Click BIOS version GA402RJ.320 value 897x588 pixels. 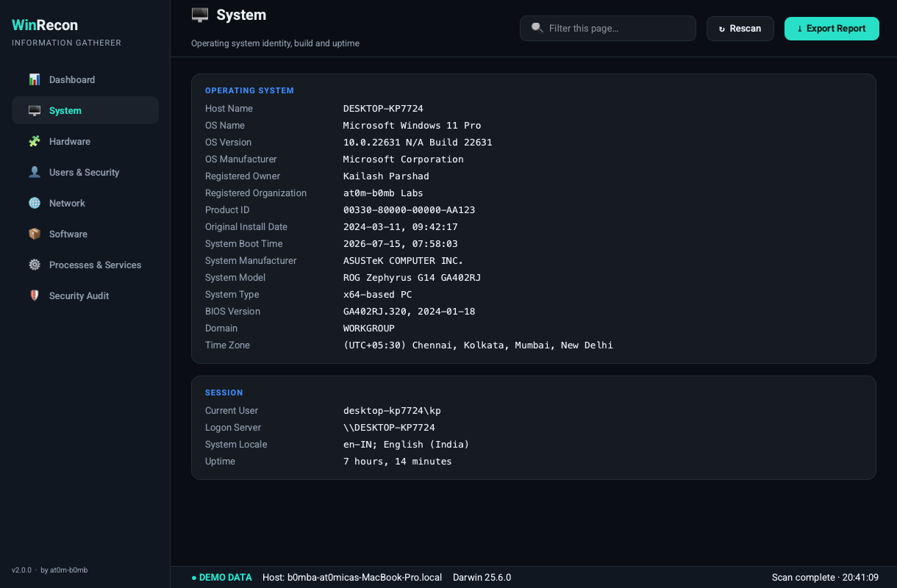point(410,312)
